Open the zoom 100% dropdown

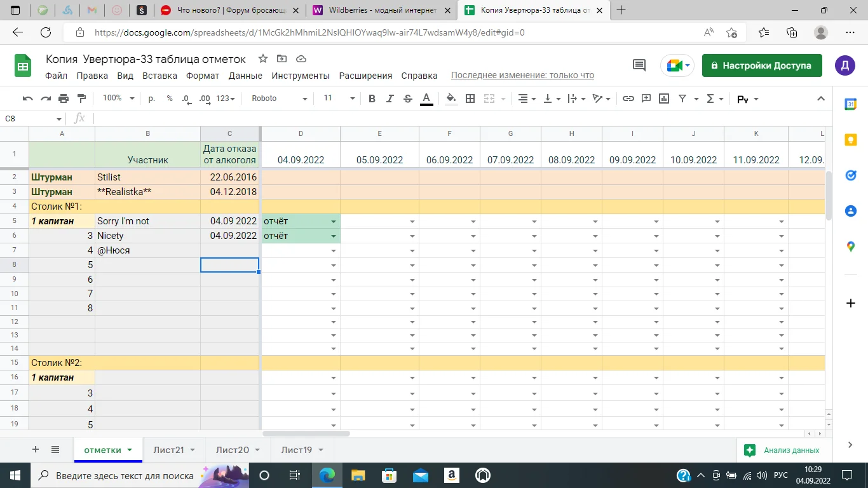point(119,98)
